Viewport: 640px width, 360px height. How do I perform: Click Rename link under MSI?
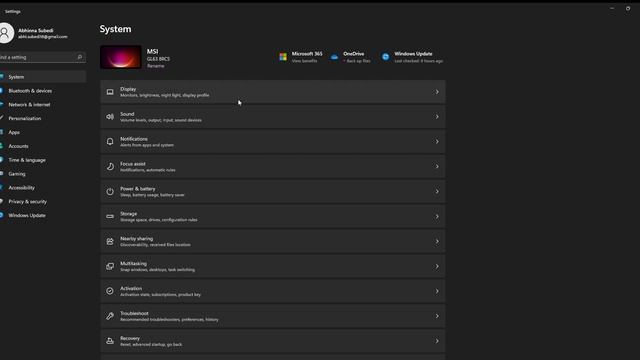tap(156, 66)
